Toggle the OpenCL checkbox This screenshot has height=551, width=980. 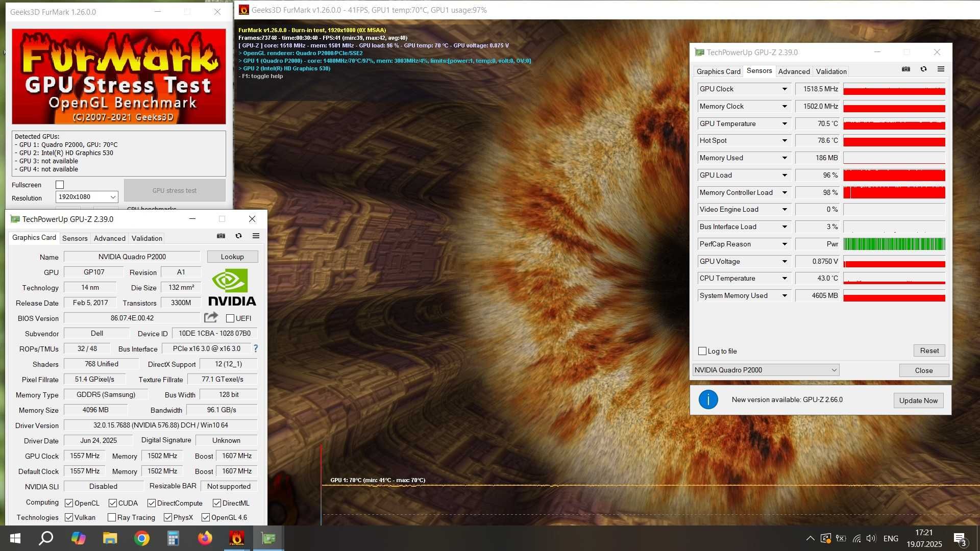69,503
